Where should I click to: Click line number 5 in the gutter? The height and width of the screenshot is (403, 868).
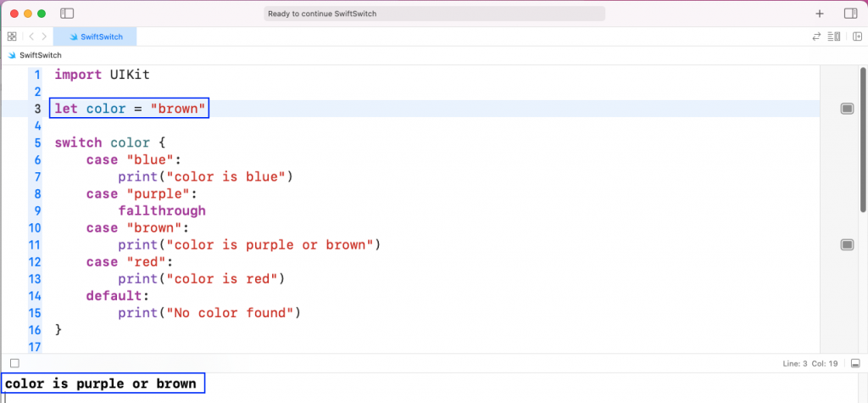(37, 143)
